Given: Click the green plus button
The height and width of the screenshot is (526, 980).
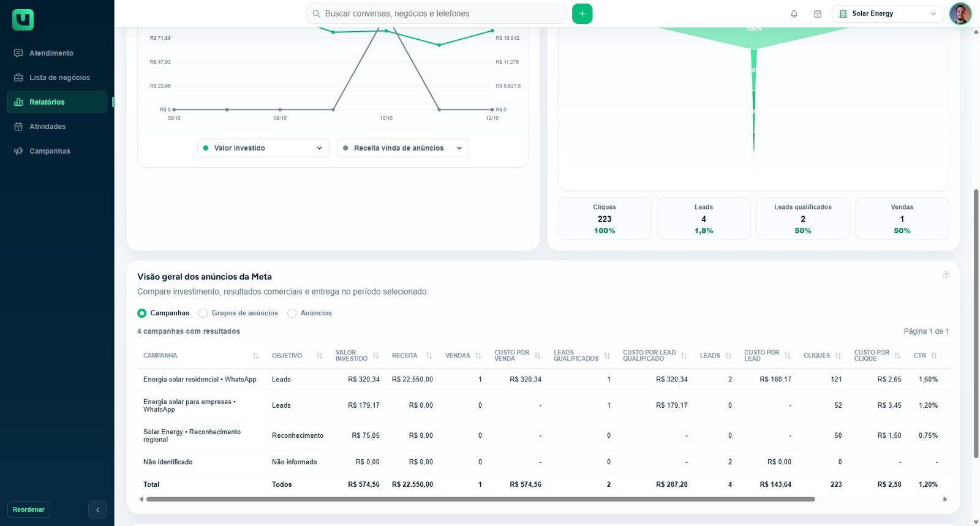Looking at the screenshot, I should tap(582, 13).
